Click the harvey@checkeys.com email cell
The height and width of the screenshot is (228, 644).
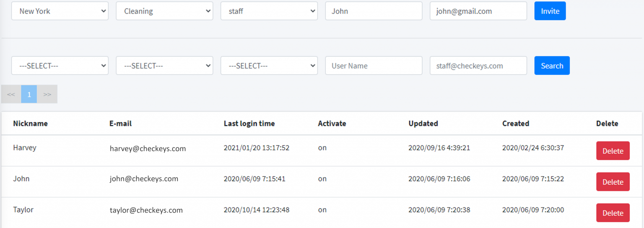point(148,149)
